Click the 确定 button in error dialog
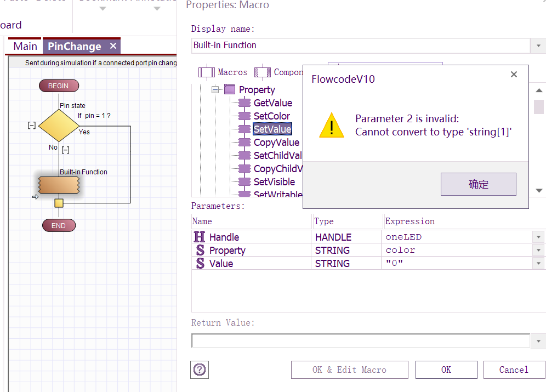 coord(479,184)
